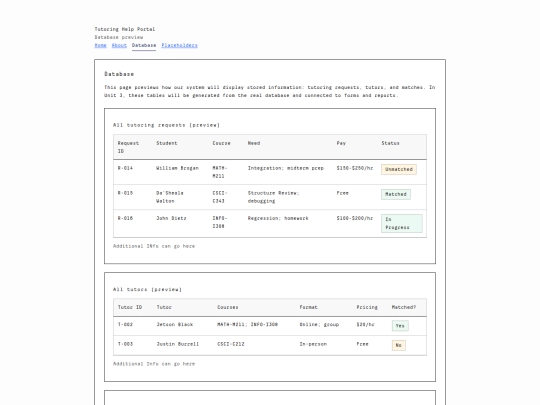This screenshot has height=405, width=540.
Task: Click the Database section heading
Action: [119, 74]
